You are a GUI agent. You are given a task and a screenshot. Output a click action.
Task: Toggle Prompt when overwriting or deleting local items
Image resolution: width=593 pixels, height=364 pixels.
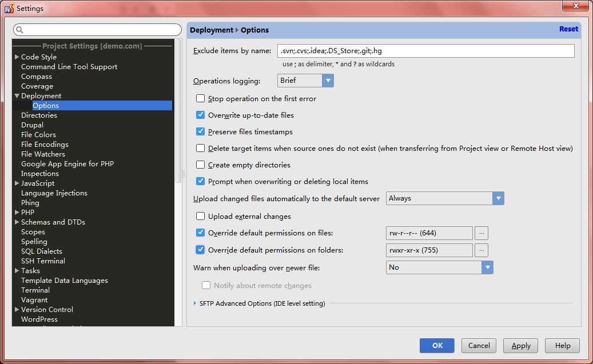pyautogui.click(x=201, y=182)
